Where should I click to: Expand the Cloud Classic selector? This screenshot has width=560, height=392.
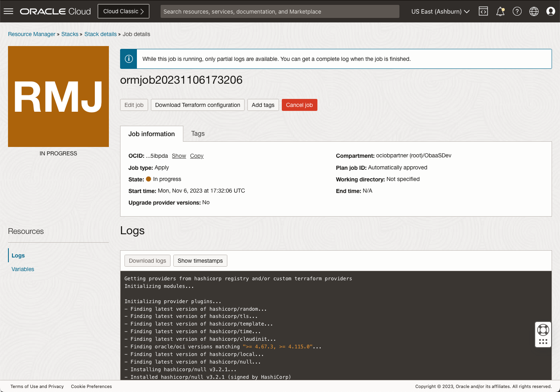(123, 11)
